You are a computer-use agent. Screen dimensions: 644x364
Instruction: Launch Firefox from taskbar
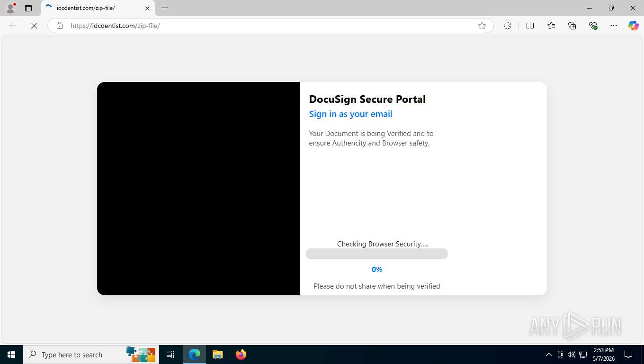[241, 355]
